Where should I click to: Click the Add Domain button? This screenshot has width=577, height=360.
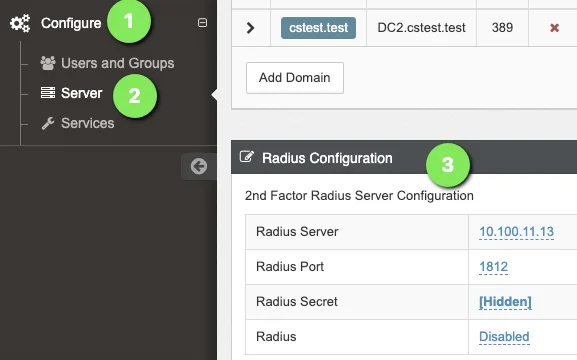click(x=295, y=78)
